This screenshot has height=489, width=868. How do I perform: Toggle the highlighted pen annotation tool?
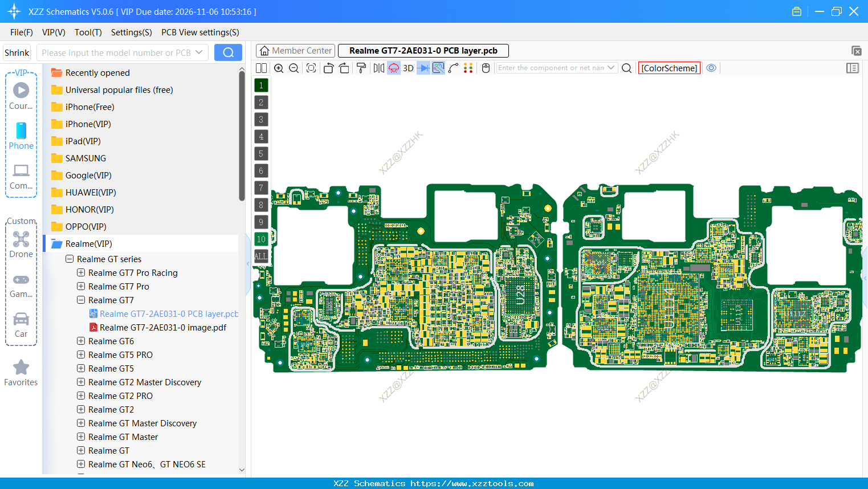pyautogui.click(x=437, y=68)
